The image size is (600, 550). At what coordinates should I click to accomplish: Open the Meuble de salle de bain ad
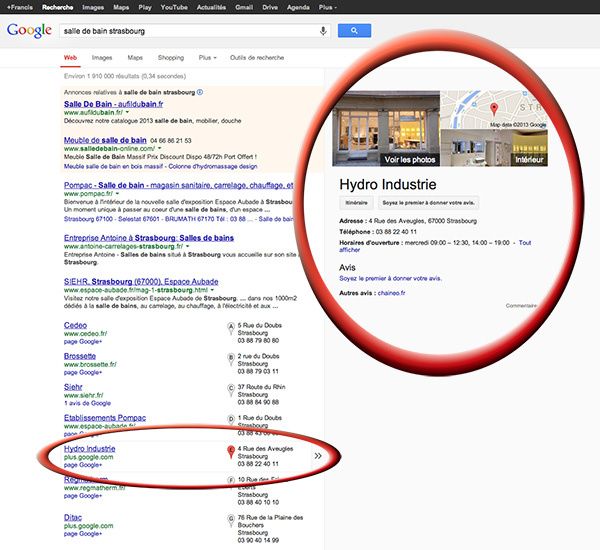pos(105,140)
